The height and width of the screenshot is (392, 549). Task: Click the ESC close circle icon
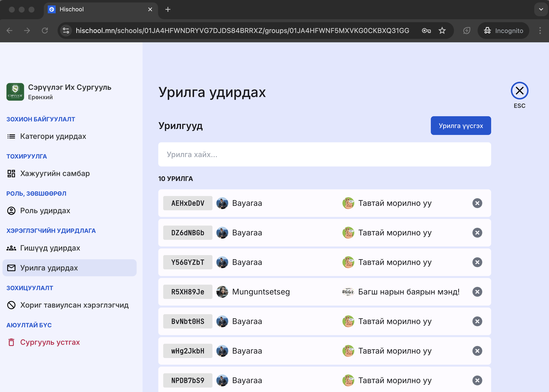519,91
